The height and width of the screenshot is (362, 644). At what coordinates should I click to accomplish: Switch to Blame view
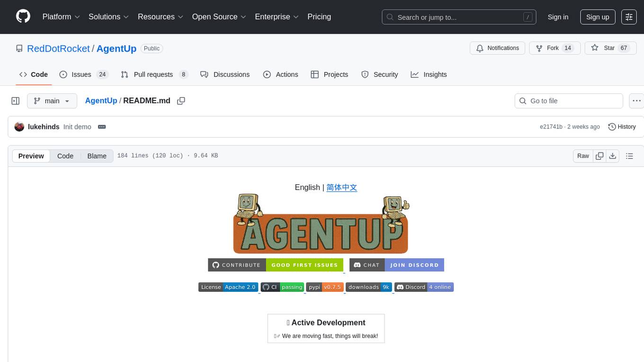(x=97, y=156)
